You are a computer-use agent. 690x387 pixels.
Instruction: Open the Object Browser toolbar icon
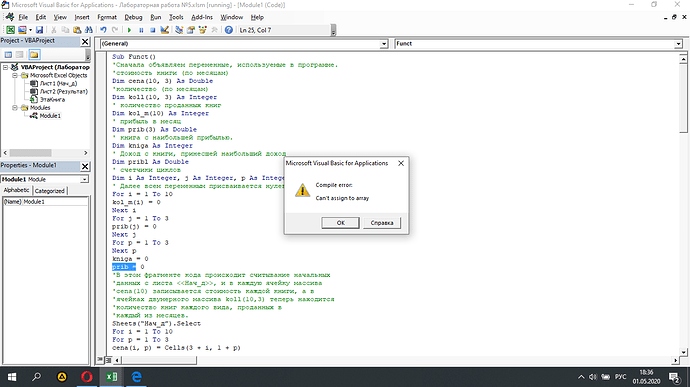[x=203, y=30]
